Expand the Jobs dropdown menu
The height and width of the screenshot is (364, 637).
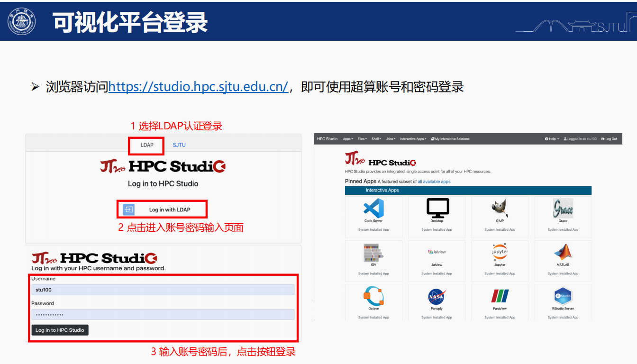point(391,139)
